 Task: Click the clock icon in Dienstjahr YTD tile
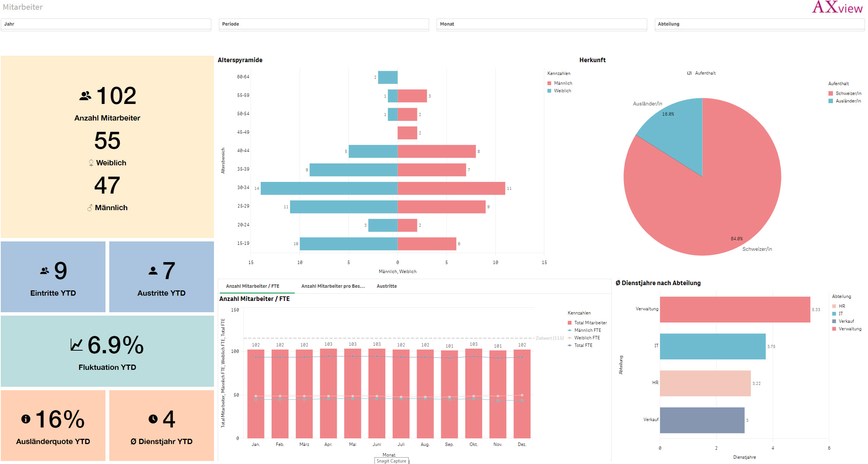[x=153, y=419]
